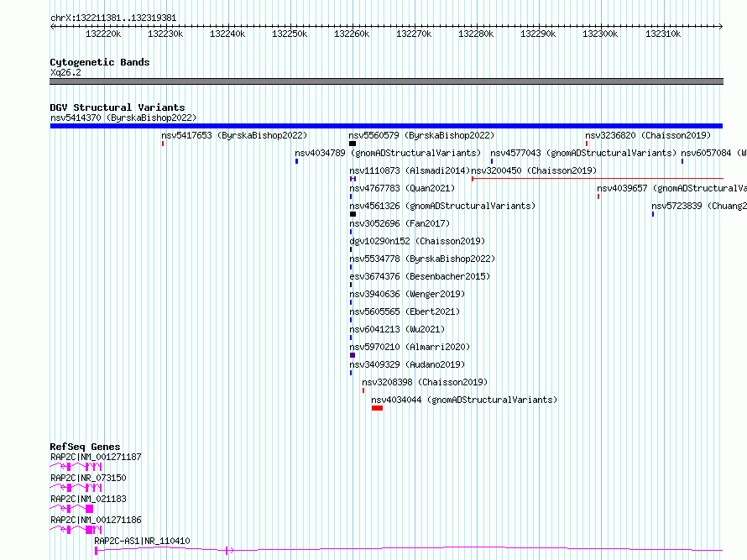Select nsv5723839 Chuang variant label
This screenshot has height=560, width=747.
tap(699, 206)
